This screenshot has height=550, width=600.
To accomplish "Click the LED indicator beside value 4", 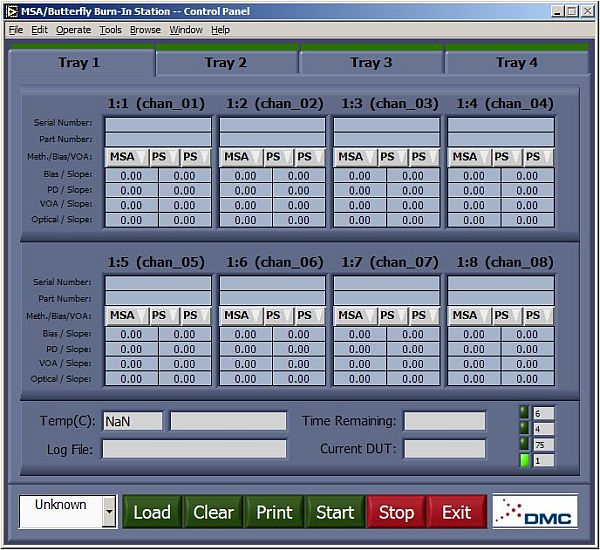I will 524,428.
